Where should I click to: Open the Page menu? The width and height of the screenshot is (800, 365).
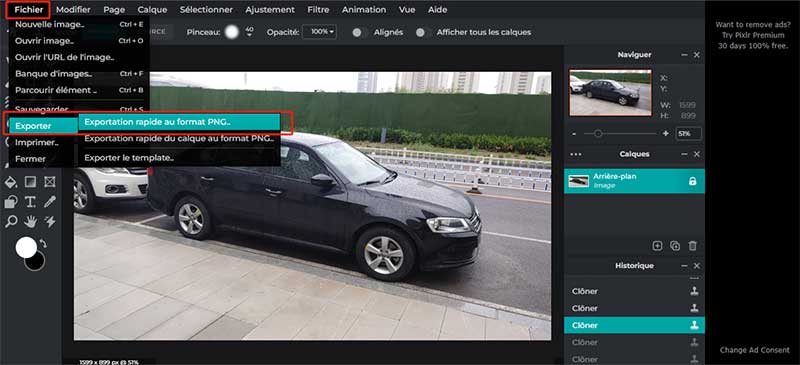[114, 10]
